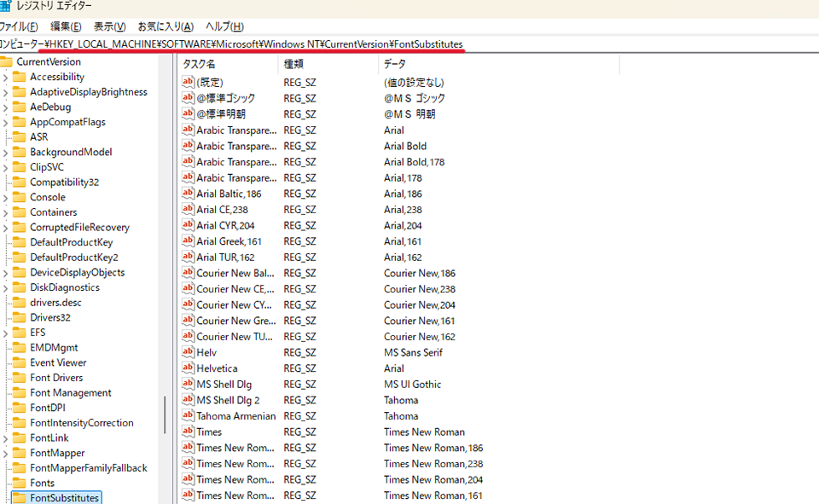Click the (既定) string value icon
This screenshot has height=504, width=819.
[188, 82]
